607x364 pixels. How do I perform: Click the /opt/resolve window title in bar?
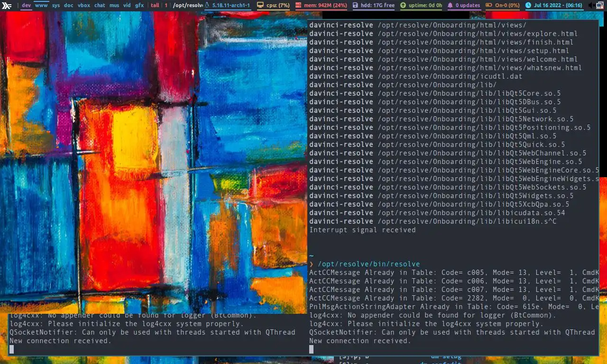pos(188,6)
